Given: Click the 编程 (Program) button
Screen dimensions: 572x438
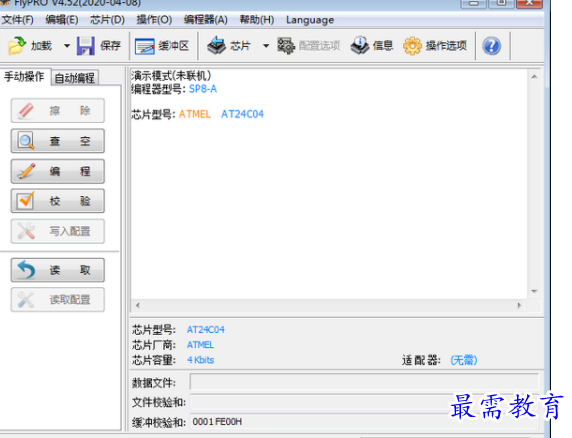Looking at the screenshot, I should coord(58,171).
